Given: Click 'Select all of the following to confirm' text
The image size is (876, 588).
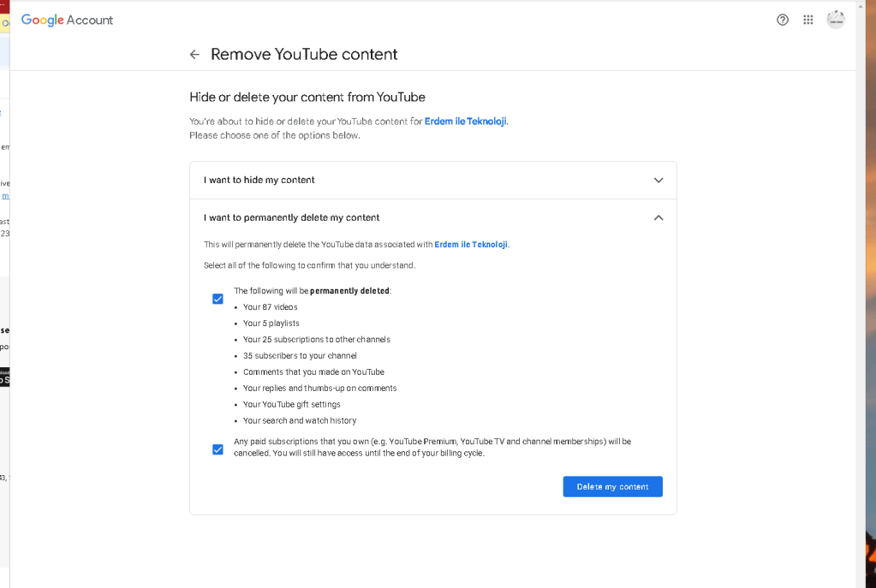Looking at the screenshot, I should 309,265.
